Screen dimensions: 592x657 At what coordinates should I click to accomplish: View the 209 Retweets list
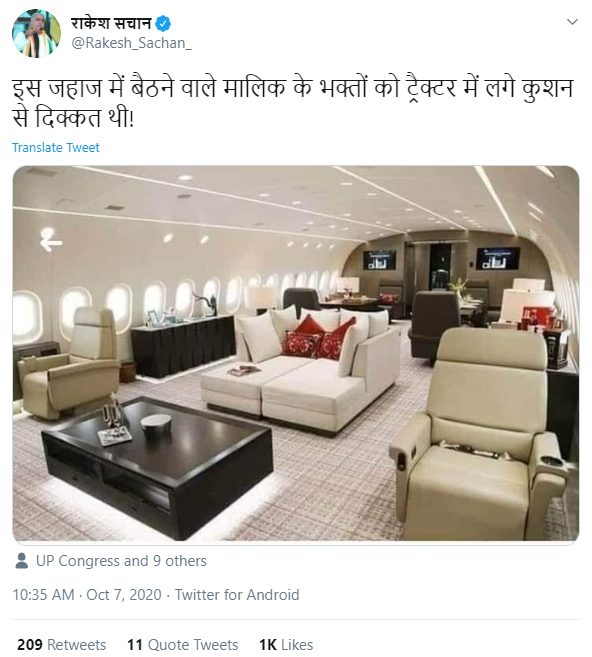(62, 644)
